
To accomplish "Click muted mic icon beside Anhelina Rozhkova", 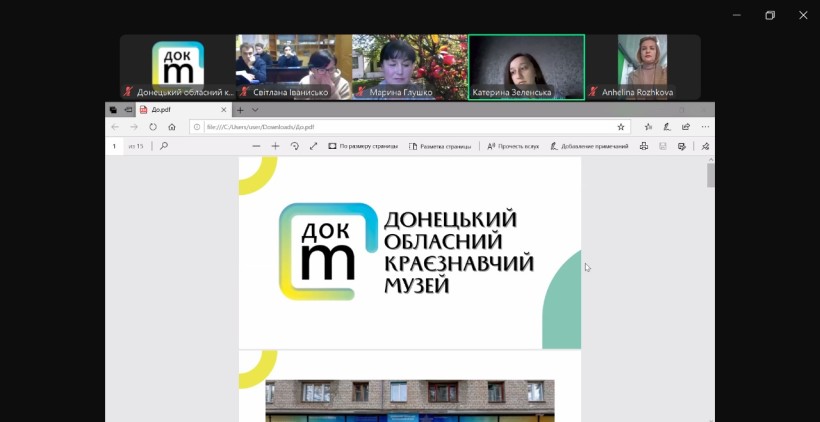I will [593, 92].
